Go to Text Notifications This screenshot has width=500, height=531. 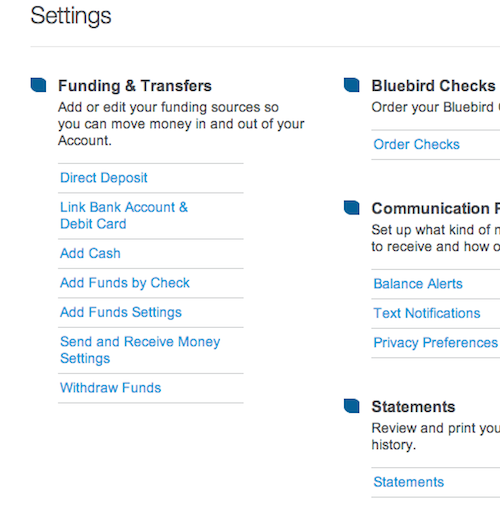click(x=426, y=313)
